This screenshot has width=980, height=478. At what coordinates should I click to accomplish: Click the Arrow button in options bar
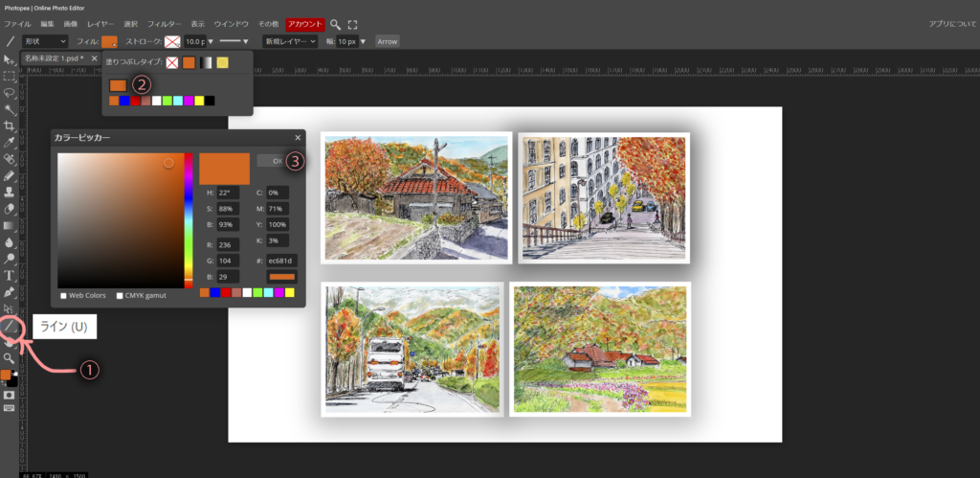(387, 41)
